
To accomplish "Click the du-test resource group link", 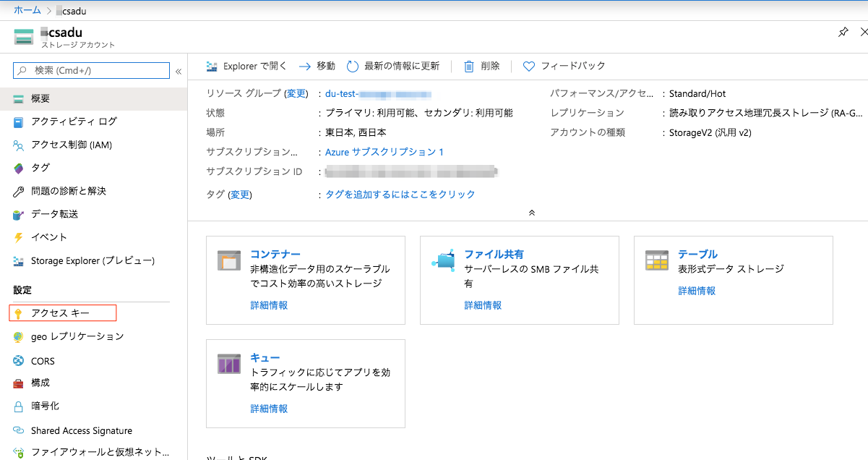I will (378, 94).
